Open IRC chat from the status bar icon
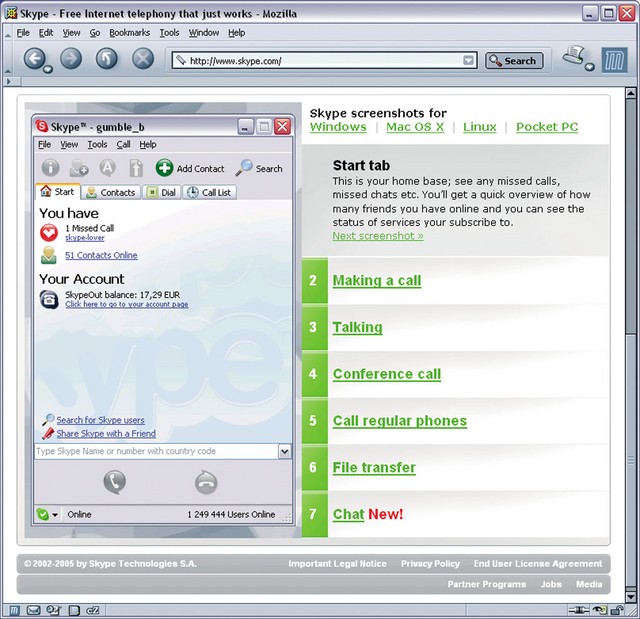Screen dimensions: 640x619 [x=93, y=610]
